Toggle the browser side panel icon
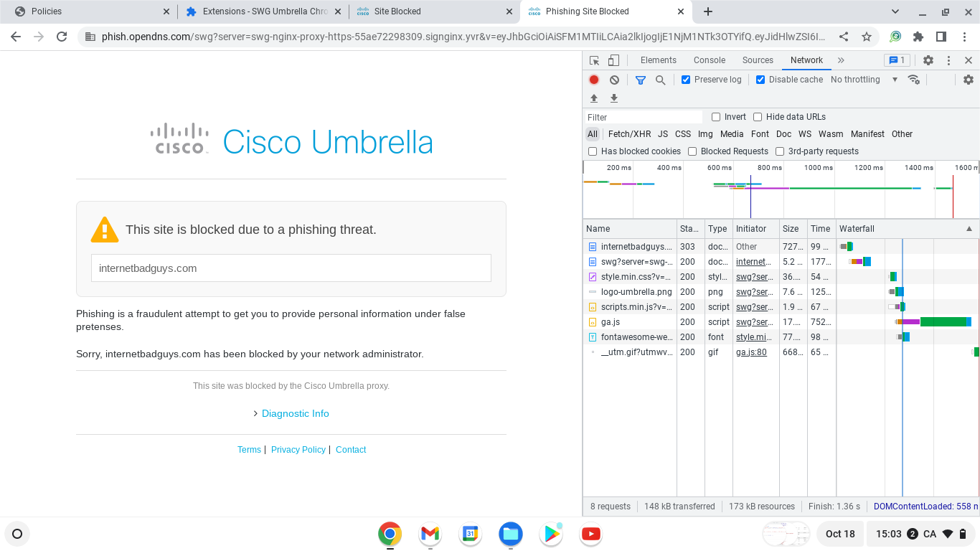Image resolution: width=980 pixels, height=551 pixels. tap(941, 37)
